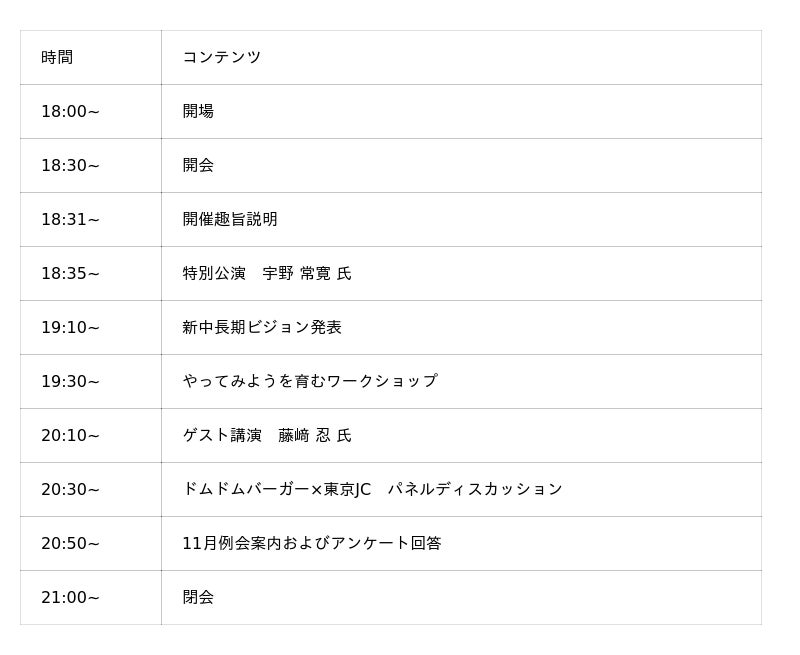Select the 18:00~ time cell

pyautogui.click(x=70, y=112)
